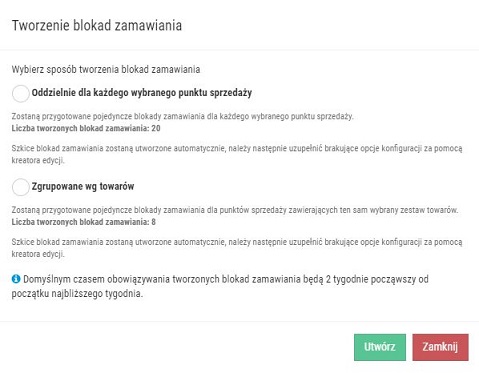Click kreatora edycji under the Zgrupowane option

[38, 254]
